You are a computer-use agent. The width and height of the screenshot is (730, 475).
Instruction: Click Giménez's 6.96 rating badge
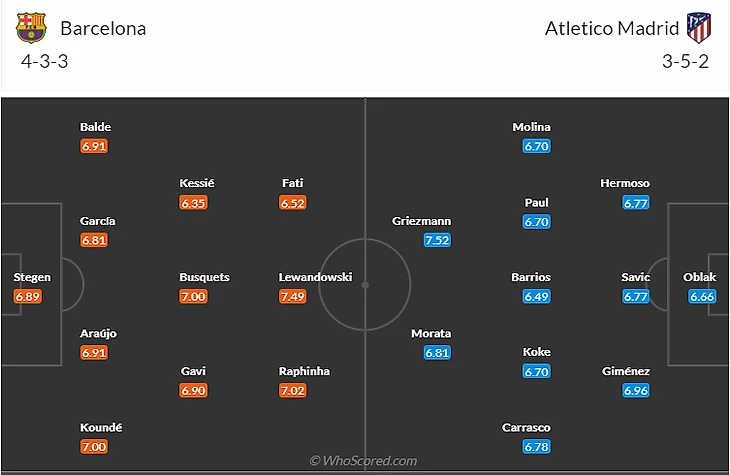pos(636,390)
